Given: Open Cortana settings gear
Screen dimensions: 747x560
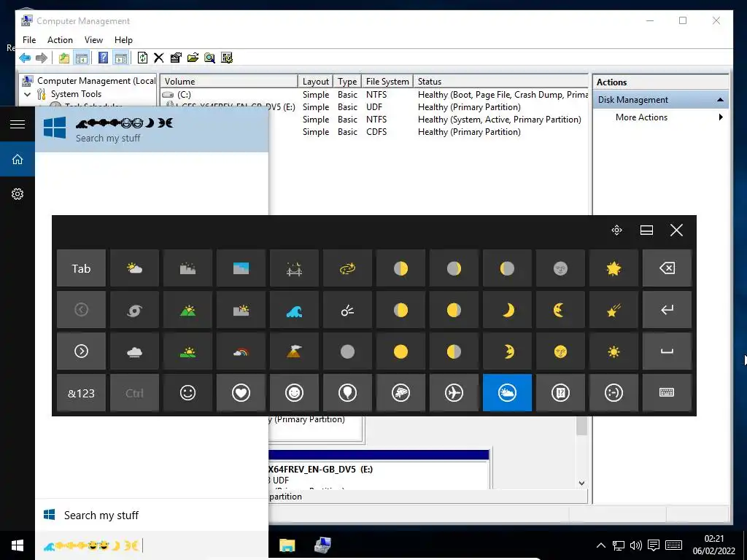Looking at the screenshot, I should pyautogui.click(x=18, y=194).
